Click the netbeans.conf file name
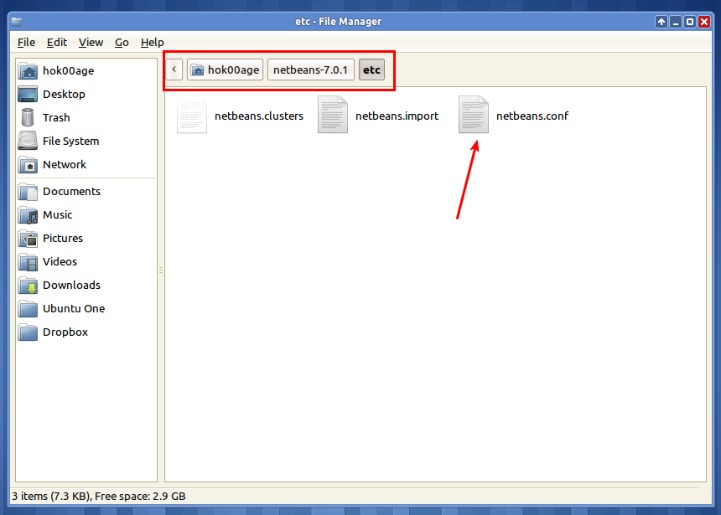 532,116
